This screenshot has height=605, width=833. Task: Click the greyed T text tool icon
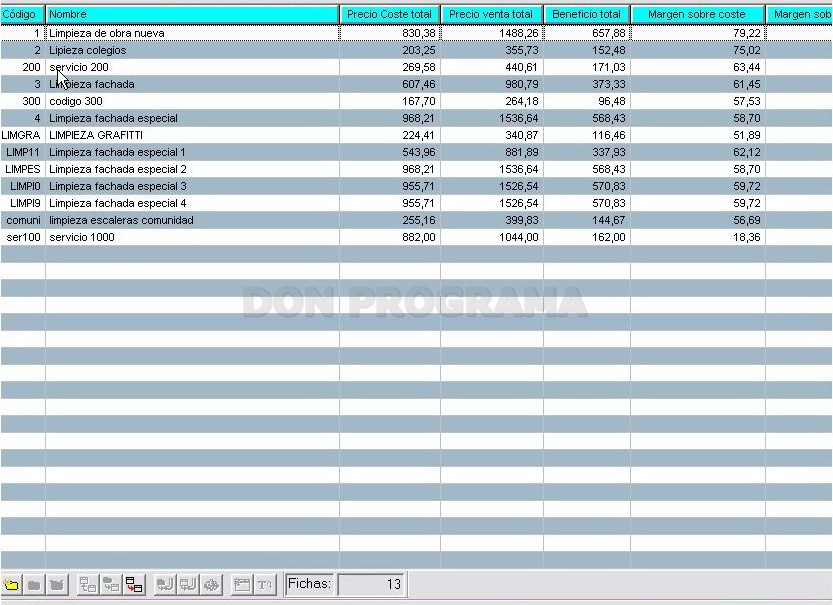pyautogui.click(x=265, y=585)
